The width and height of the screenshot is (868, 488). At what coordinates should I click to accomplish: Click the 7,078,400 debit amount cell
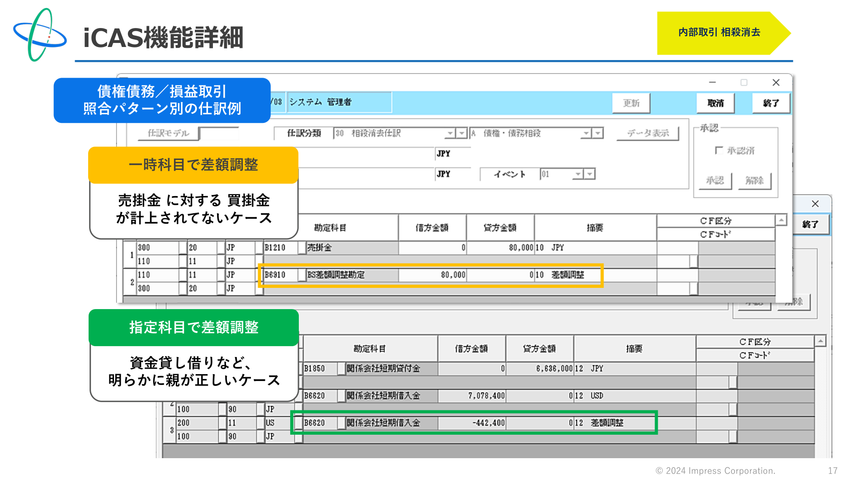click(x=472, y=396)
